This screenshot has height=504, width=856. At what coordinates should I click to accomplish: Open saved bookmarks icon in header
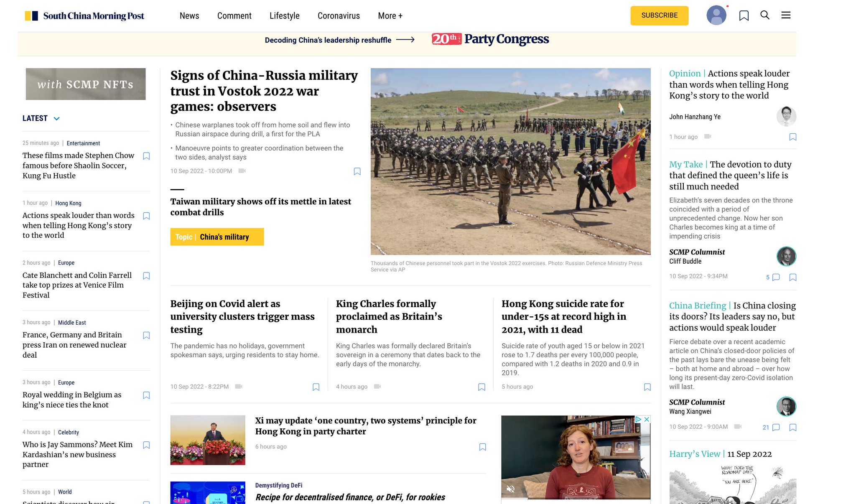(x=744, y=15)
